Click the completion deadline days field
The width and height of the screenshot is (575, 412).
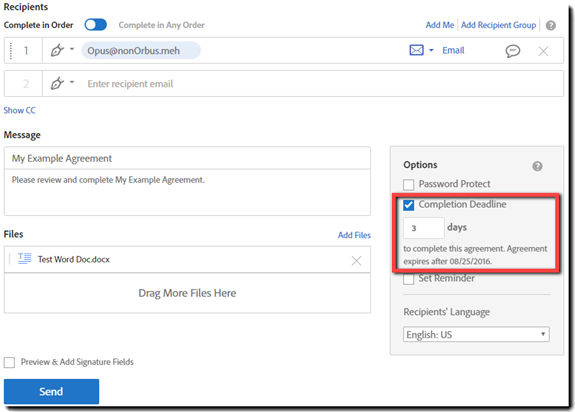tap(424, 228)
